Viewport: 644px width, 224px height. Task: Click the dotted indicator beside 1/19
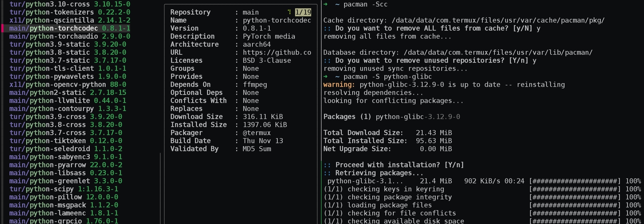tap(290, 12)
